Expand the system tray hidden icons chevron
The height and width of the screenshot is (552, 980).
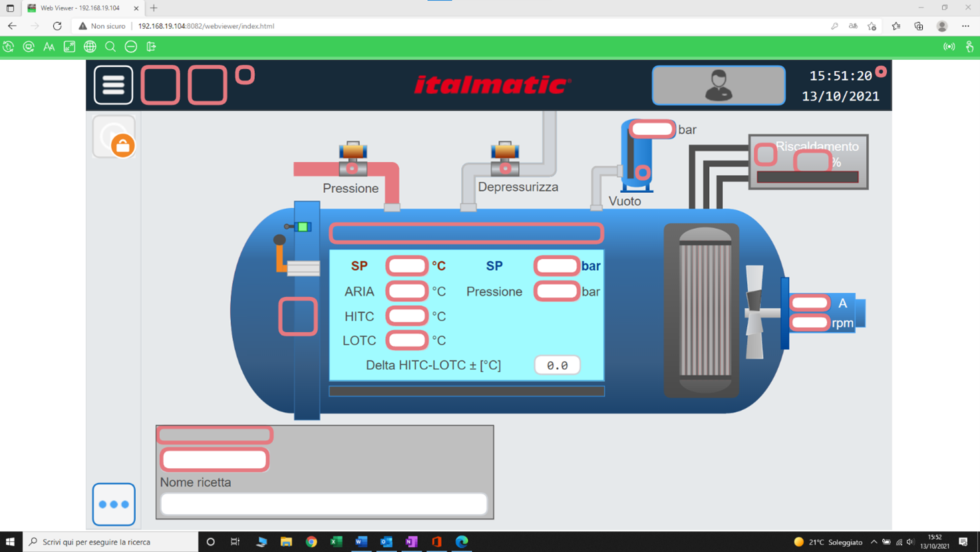(874, 542)
